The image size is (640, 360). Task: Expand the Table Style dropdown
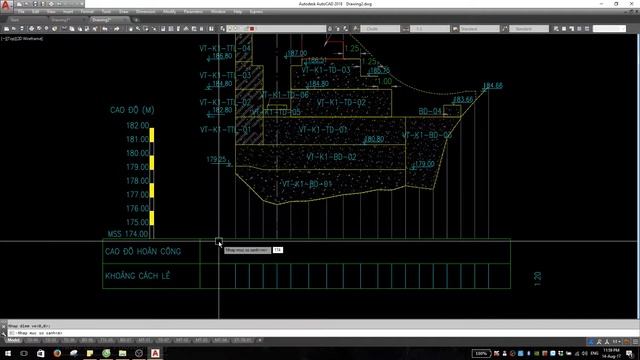click(496, 29)
